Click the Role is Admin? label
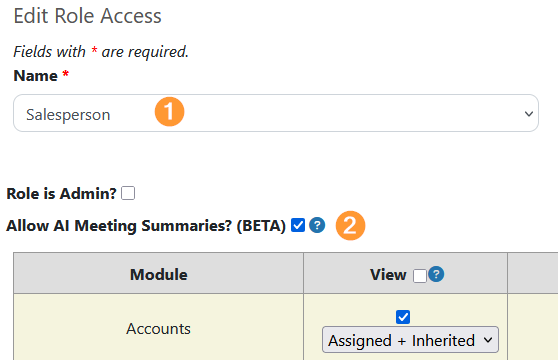The width and height of the screenshot is (558, 360). point(61,194)
